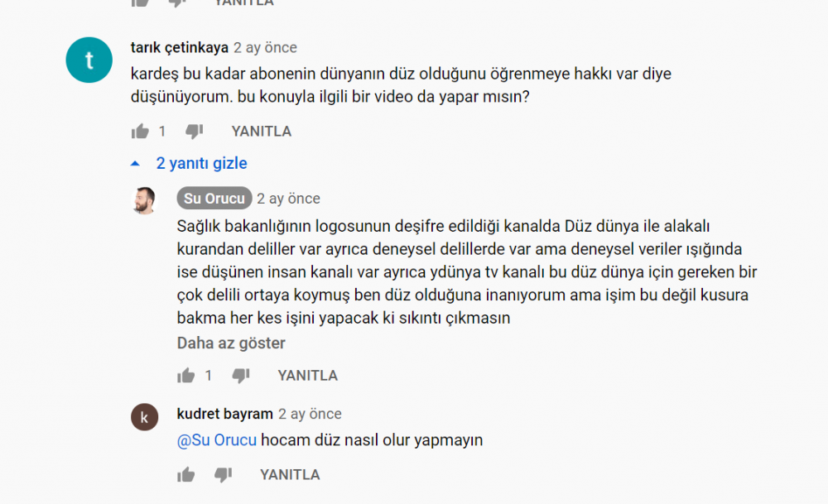Collapse replies via blue arrow triangle
This screenshot has width=828, height=504.
135,164
